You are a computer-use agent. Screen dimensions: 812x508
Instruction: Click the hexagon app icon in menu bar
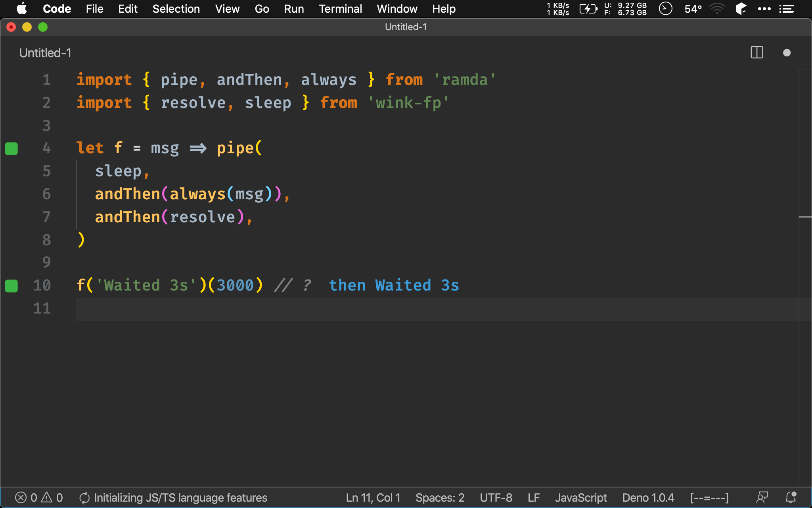pyautogui.click(x=741, y=9)
